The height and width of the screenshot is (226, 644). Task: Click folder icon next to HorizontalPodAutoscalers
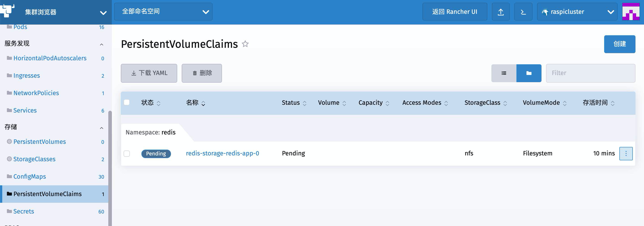click(x=9, y=58)
